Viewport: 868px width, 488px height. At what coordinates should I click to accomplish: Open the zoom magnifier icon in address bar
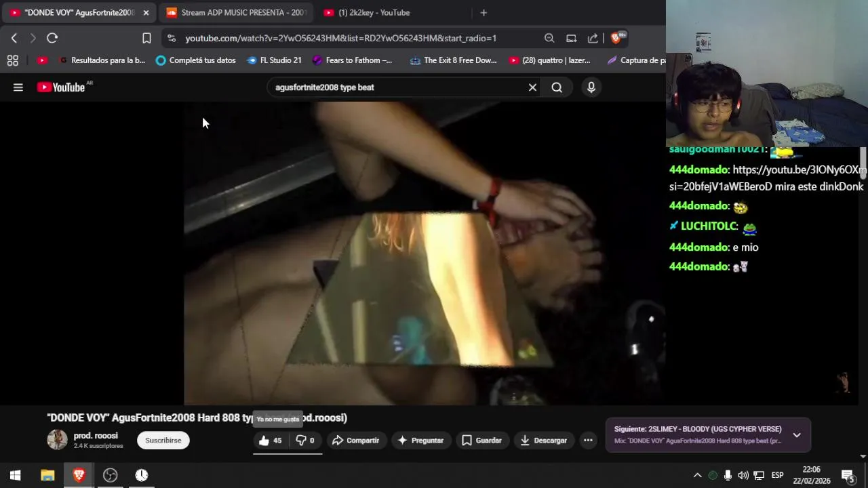point(549,38)
